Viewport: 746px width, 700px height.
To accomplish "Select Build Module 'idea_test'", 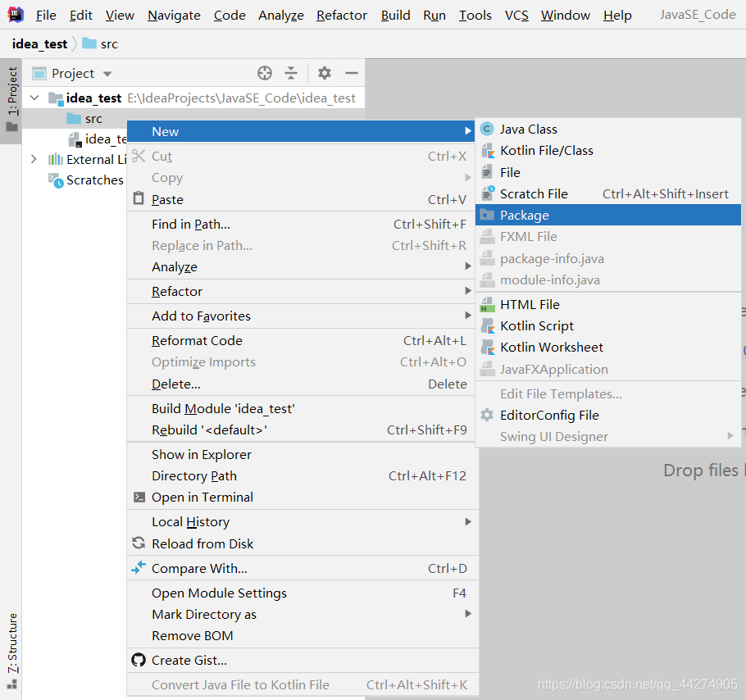I will coord(301,408).
